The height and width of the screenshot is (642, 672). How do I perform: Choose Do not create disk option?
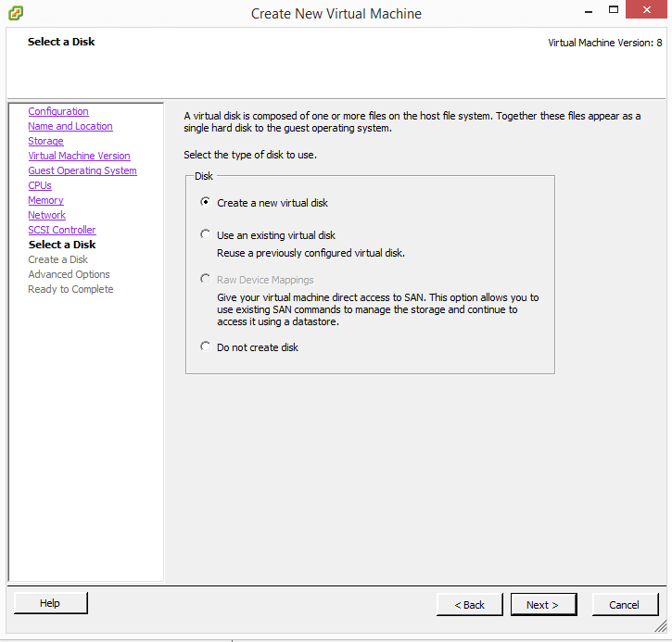[249, 346]
